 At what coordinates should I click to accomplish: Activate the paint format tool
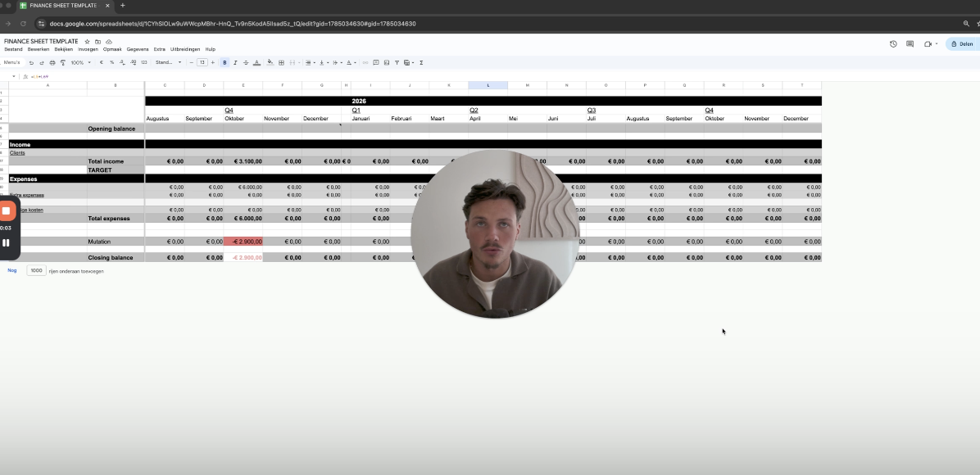(63, 62)
